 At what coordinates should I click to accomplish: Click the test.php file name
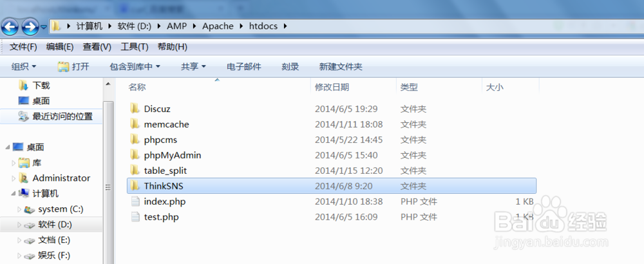pos(161,217)
